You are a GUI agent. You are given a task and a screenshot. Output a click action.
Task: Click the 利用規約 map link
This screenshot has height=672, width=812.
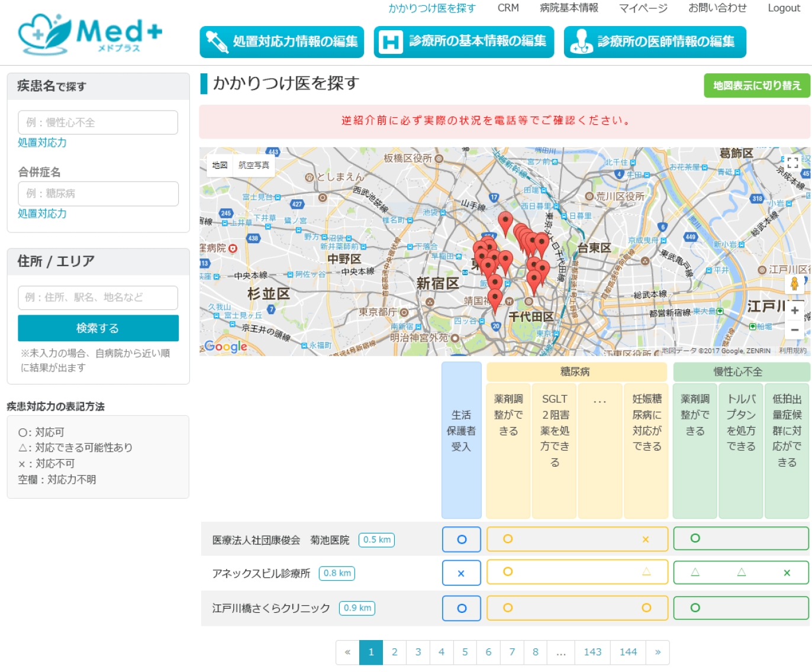[x=792, y=351]
